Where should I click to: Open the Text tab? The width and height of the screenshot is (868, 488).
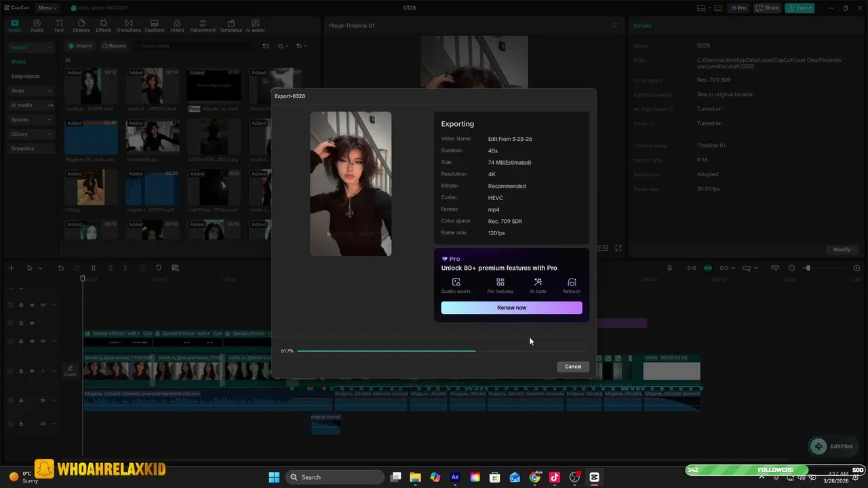(59, 26)
